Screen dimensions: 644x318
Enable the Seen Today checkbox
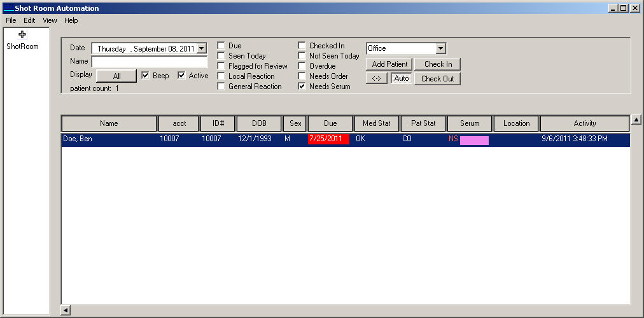click(221, 56)
